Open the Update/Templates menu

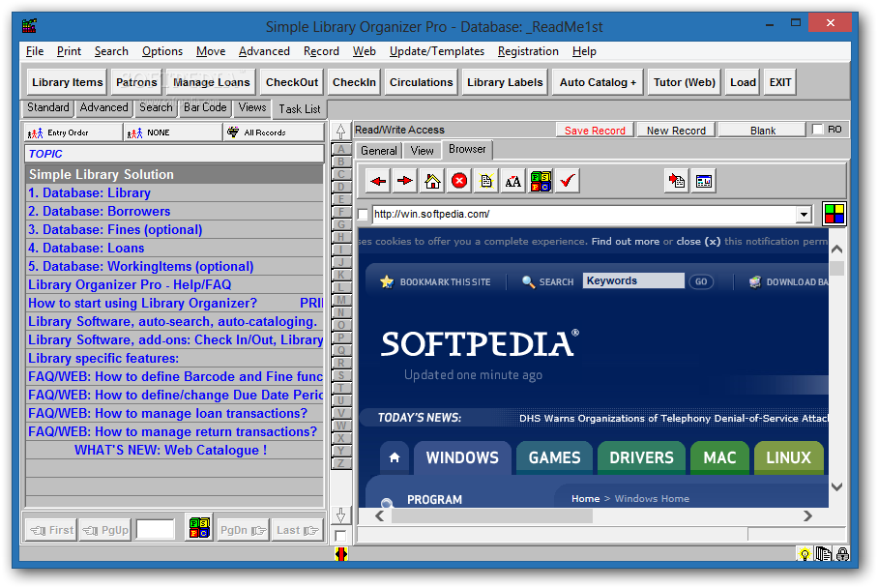pos(437,51)
